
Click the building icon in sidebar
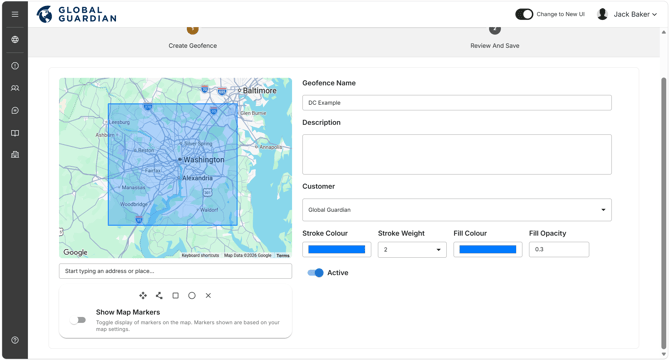(15, 155)
